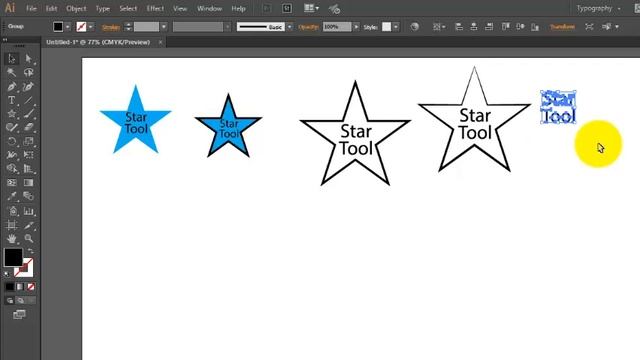
Task: Click Horizontal Align Left icon
Action: pos(459,27)
